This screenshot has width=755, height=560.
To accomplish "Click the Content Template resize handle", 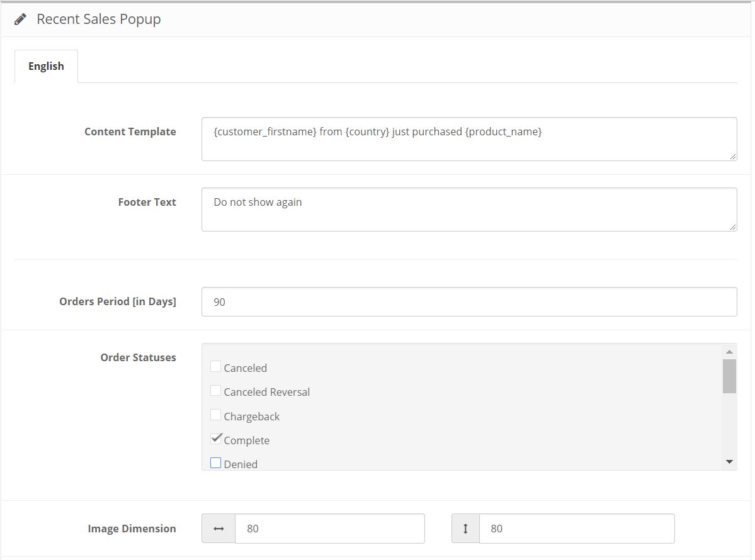I will pyautogui.click(x=733, y=156).
